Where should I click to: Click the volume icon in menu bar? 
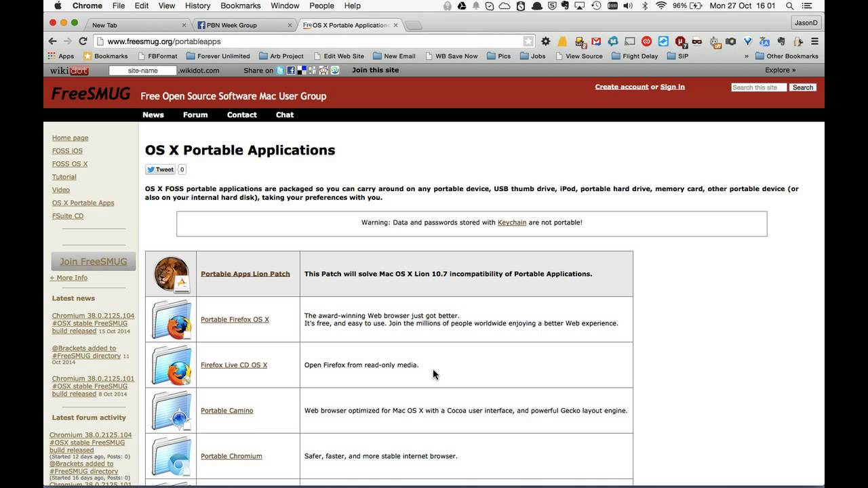[x=629, y=5]
